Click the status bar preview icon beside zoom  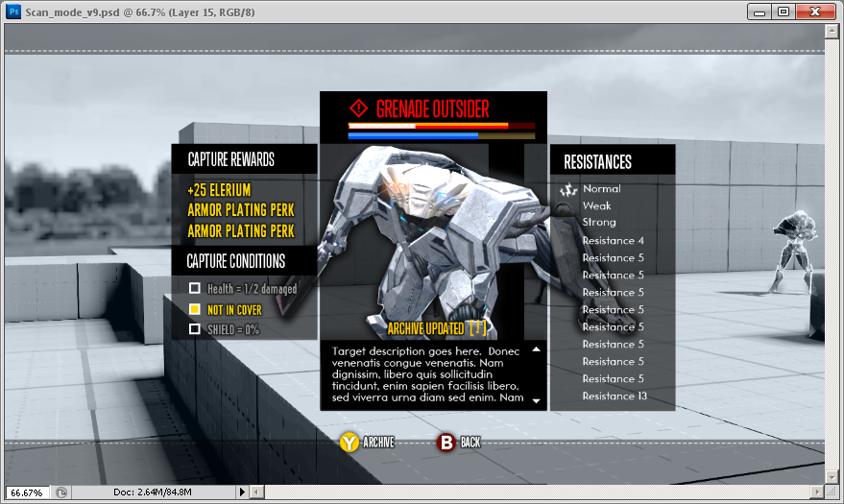(x=61, y=492)
